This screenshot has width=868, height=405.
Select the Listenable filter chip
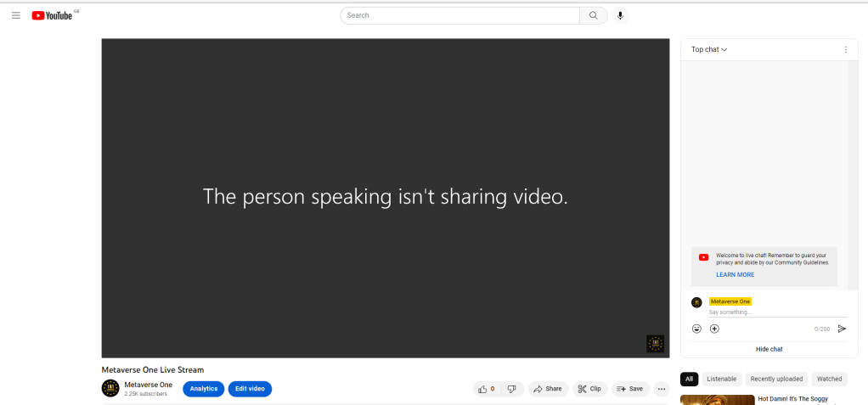721,379
